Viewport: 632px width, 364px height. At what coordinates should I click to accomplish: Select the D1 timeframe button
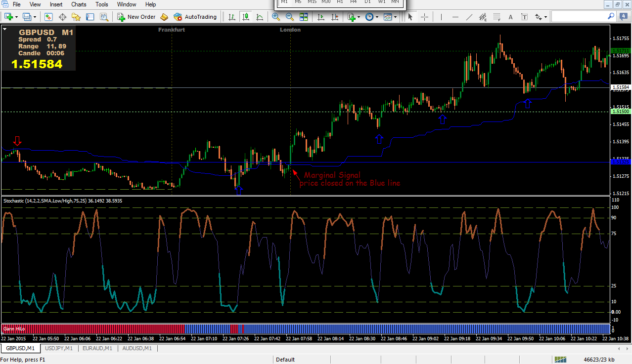(x=367, y=2)
